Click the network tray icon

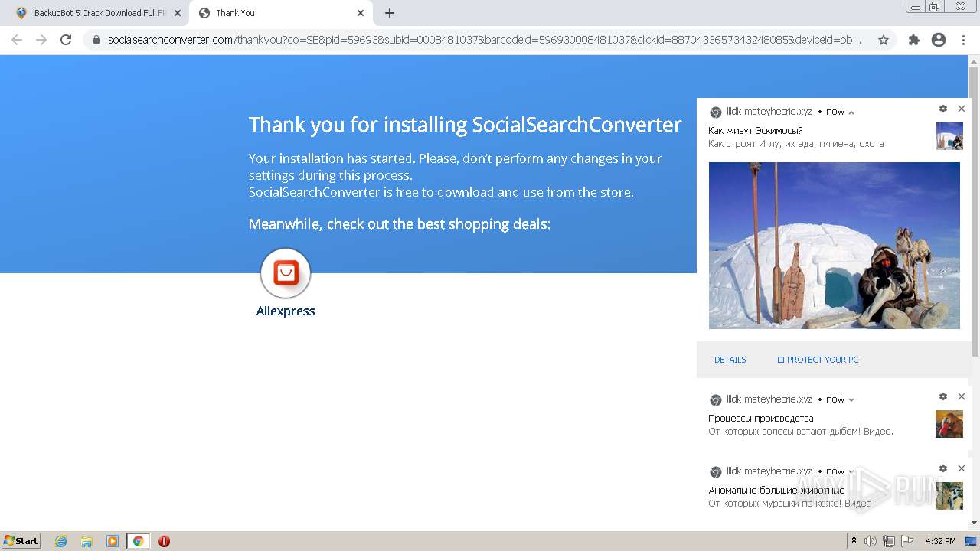click(x=889, y=541)
